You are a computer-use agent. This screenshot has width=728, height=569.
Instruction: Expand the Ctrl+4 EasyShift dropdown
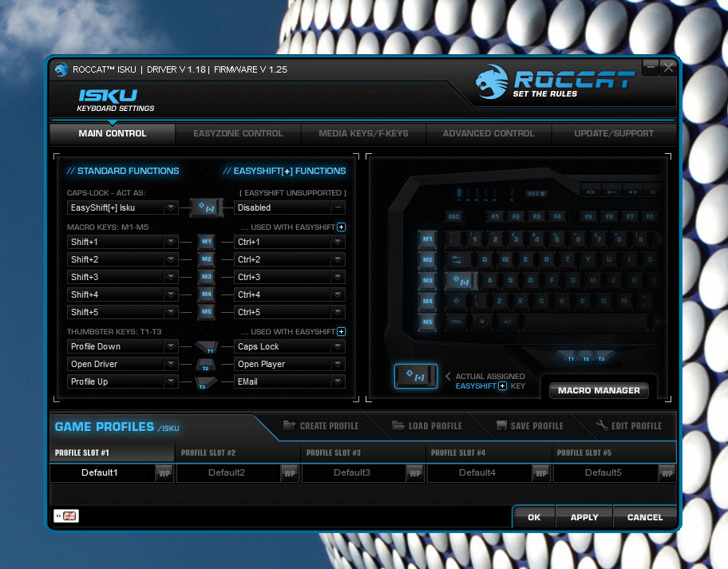[290, 294]
